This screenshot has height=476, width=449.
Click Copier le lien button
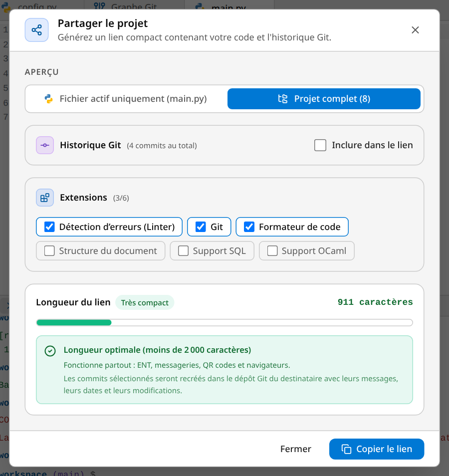pyautogui.click(x=377, y=449)
